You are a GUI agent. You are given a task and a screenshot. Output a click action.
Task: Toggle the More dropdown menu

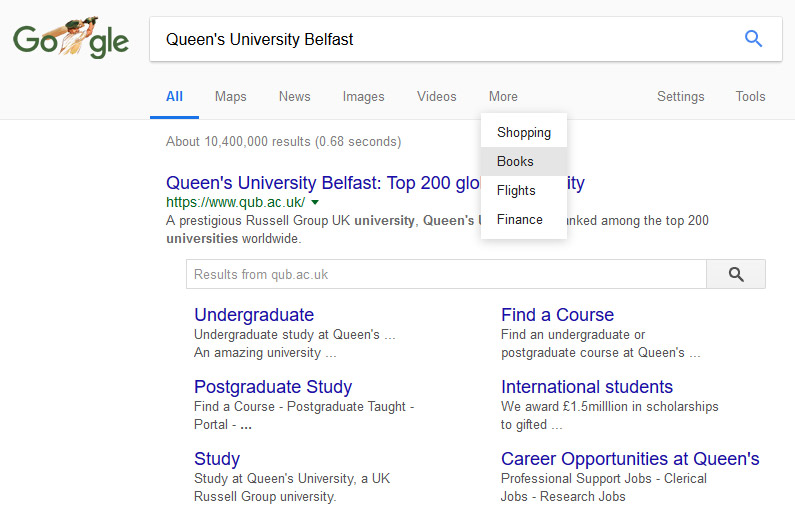(503, 96)
